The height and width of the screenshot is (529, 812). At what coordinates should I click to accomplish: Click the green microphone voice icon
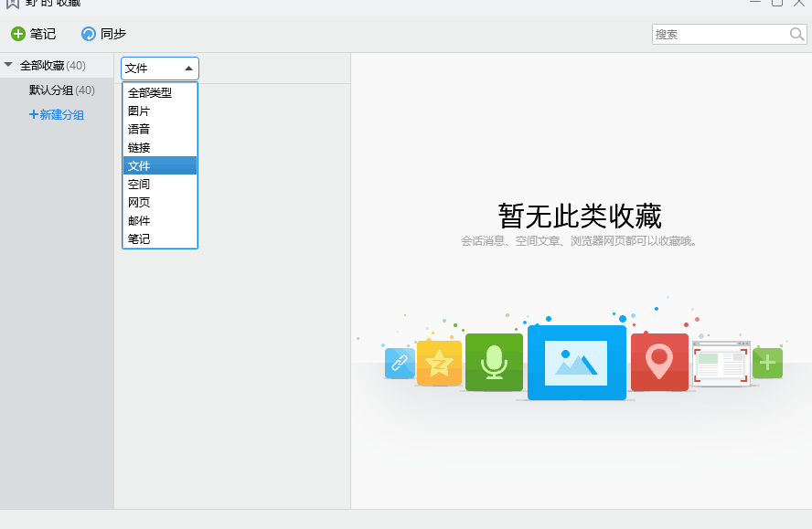(x=494, y=362)
